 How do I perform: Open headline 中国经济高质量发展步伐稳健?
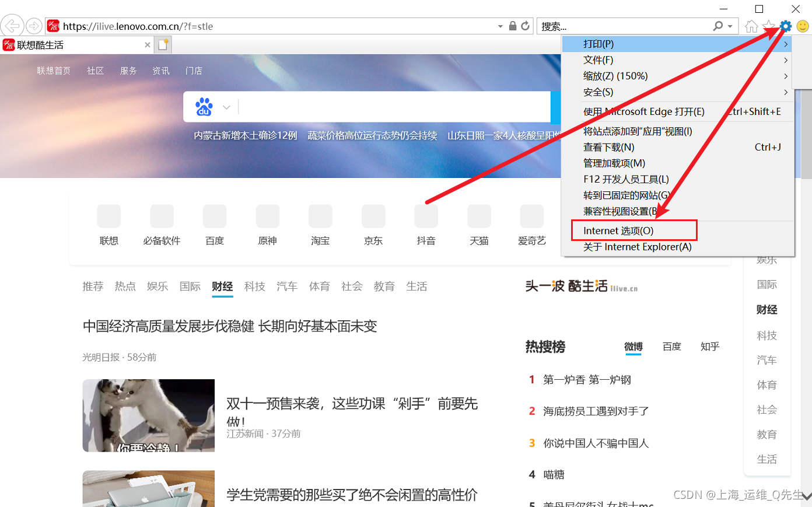[230, 326]
